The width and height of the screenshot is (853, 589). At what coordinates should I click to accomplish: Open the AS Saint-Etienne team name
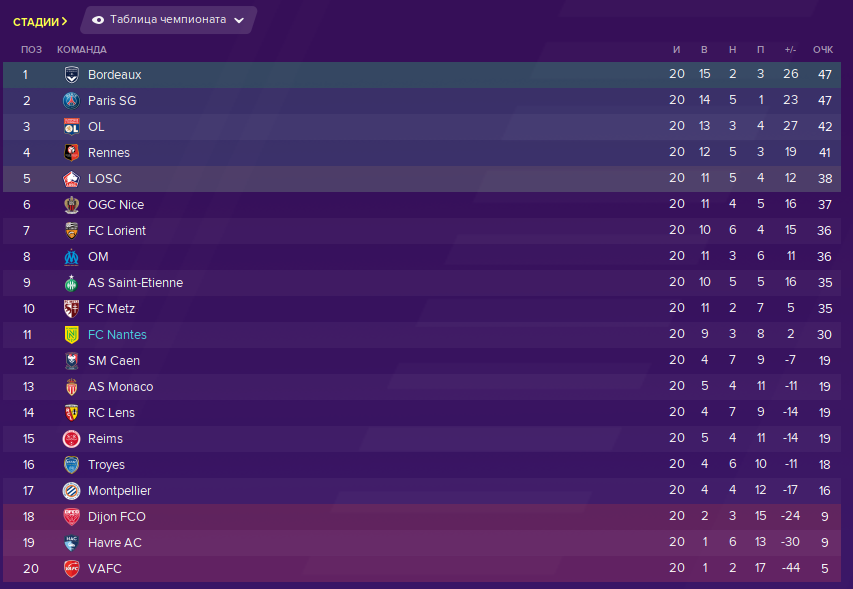(135, 283)
